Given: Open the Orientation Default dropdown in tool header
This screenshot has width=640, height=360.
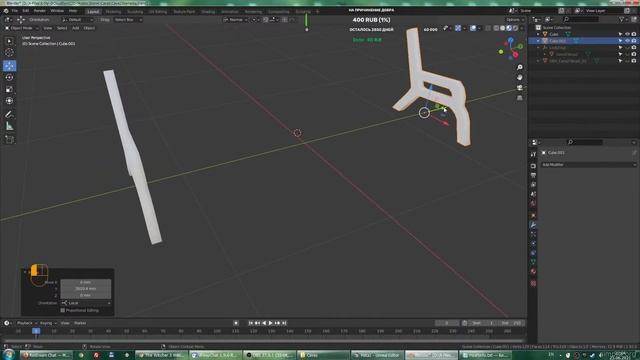Looking at the screenshot, I should point(77,20).
